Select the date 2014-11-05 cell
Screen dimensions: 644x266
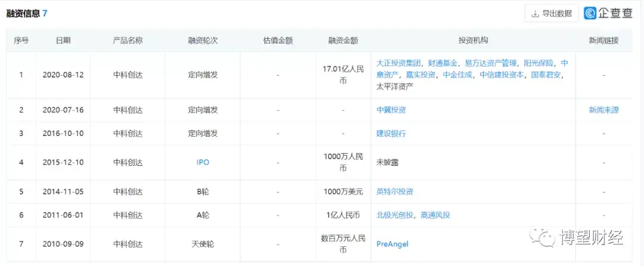click(63, 191)
